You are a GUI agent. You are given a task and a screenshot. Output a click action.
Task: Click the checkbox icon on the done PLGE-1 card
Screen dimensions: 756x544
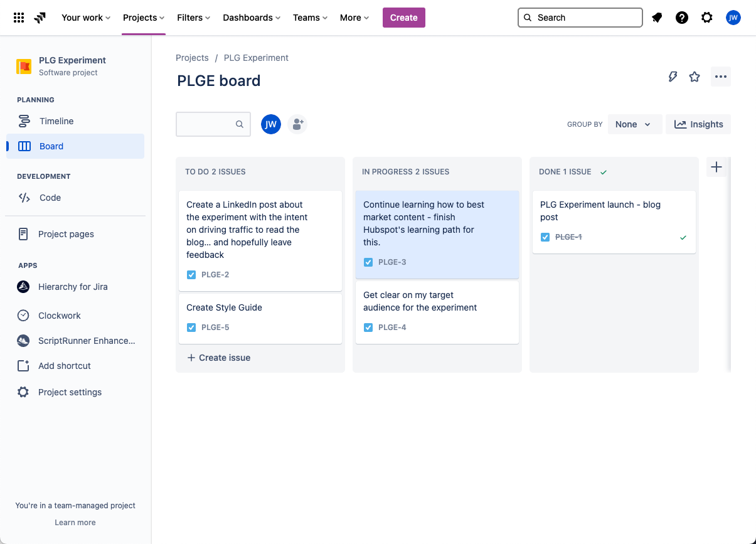point(545,237)
